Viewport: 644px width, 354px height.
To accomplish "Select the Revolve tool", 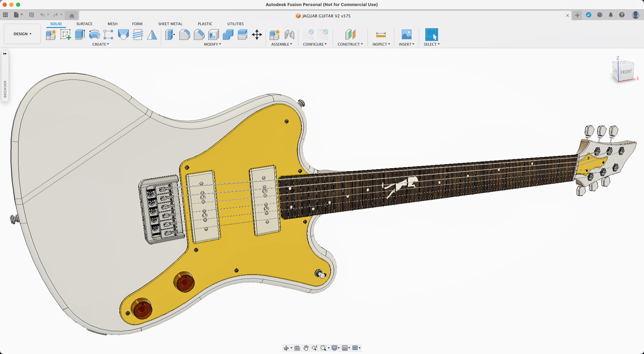I will pos(94,35).
